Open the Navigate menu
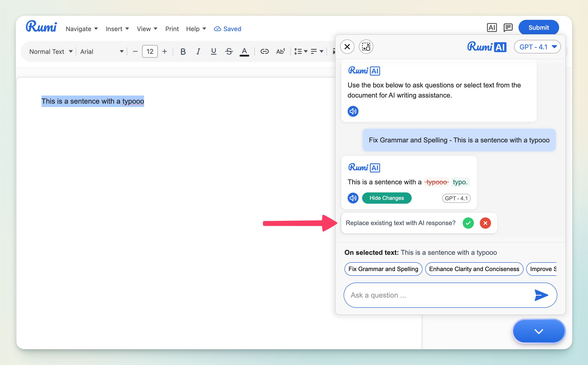Screen dimensions: 588x365 tap(82, 29)
